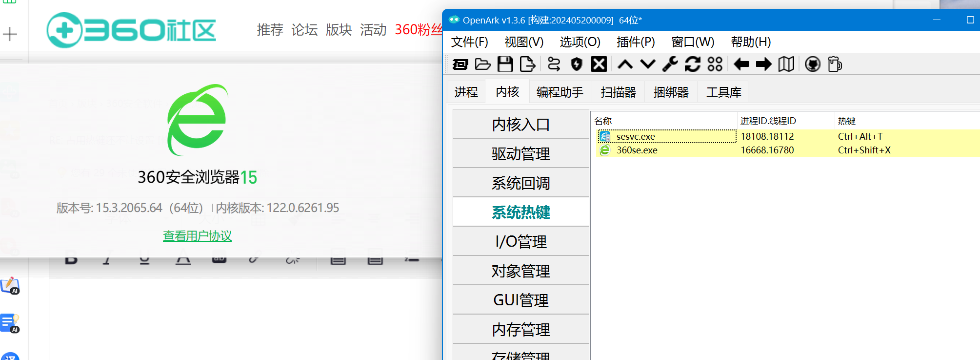Open 活动 in 360社区 navigation
The image size is (980, 360).
tap(373, 30)
